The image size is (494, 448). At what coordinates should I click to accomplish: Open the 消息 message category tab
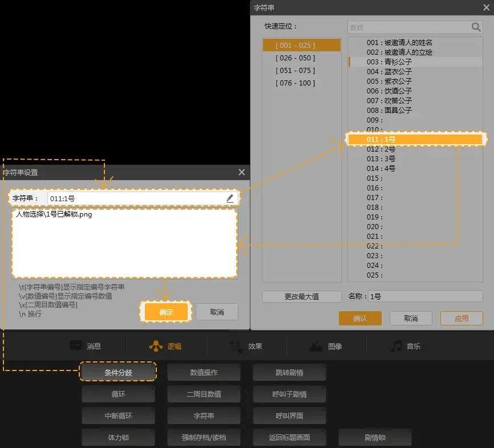click(86, 346)
